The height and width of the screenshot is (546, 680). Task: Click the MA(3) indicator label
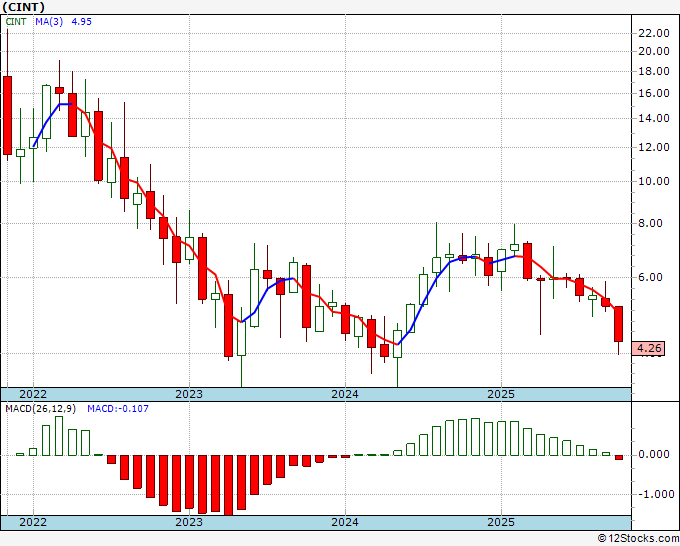point(49,20)
